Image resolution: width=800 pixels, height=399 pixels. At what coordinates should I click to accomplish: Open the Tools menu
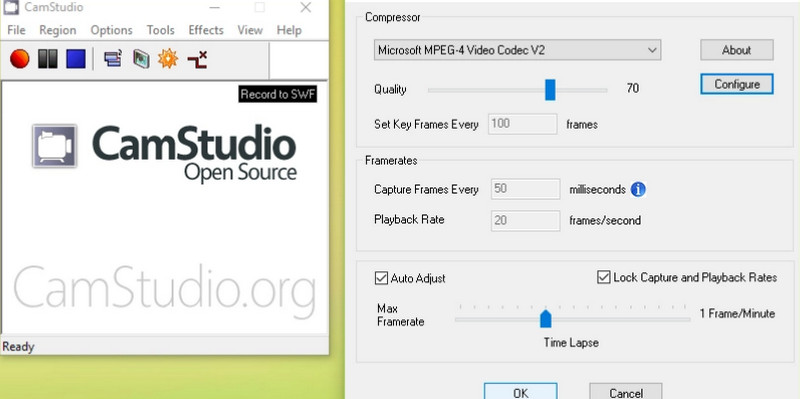161,30
